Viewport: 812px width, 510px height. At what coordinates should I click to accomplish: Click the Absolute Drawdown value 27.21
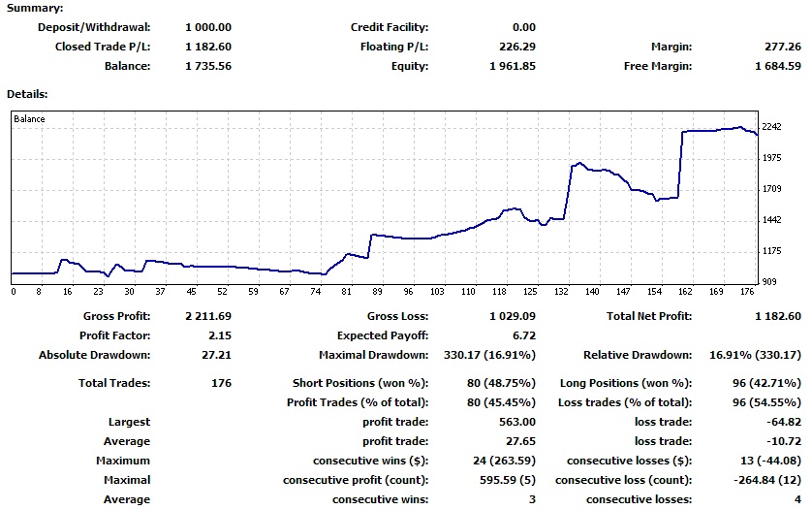(217, 355)
